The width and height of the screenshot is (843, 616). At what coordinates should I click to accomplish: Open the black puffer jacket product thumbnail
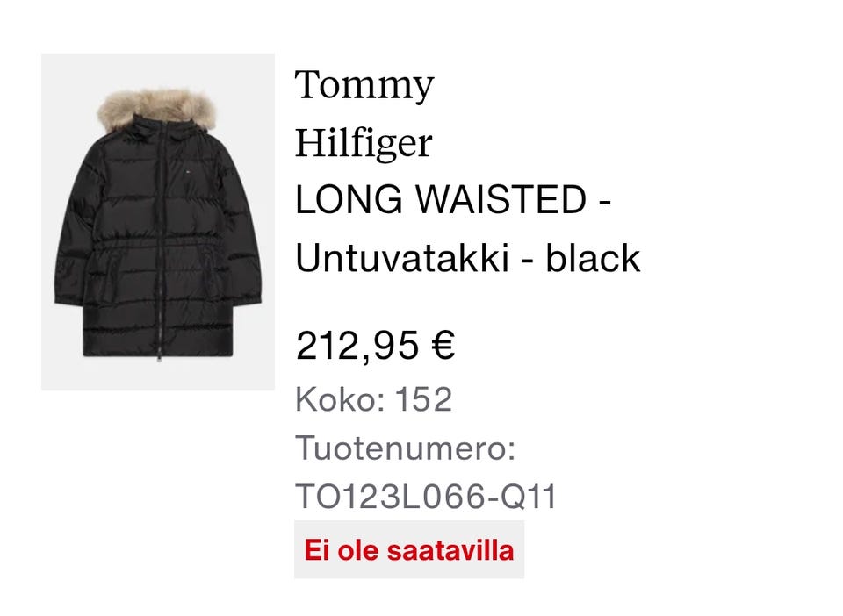pos(158,222)
